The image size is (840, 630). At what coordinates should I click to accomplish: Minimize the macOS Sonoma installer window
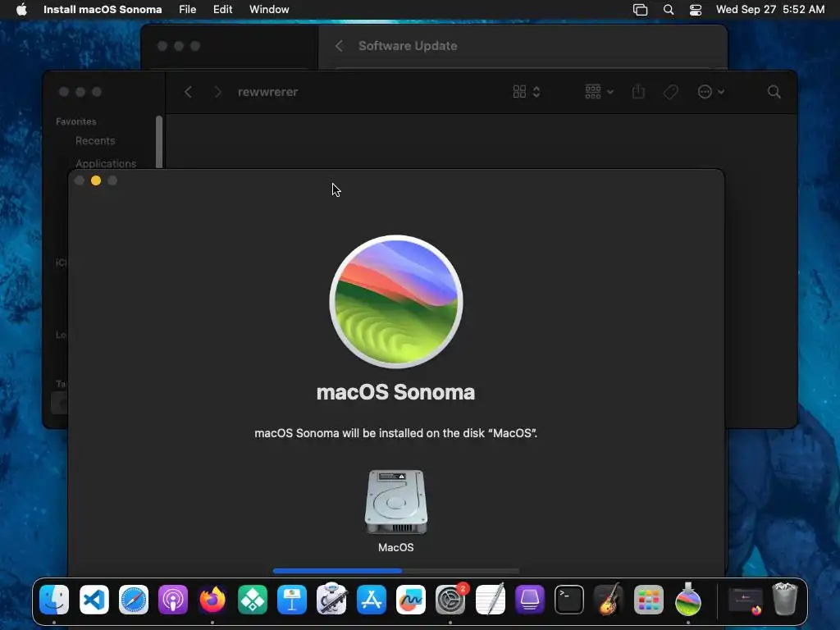[x=96, y=180]
